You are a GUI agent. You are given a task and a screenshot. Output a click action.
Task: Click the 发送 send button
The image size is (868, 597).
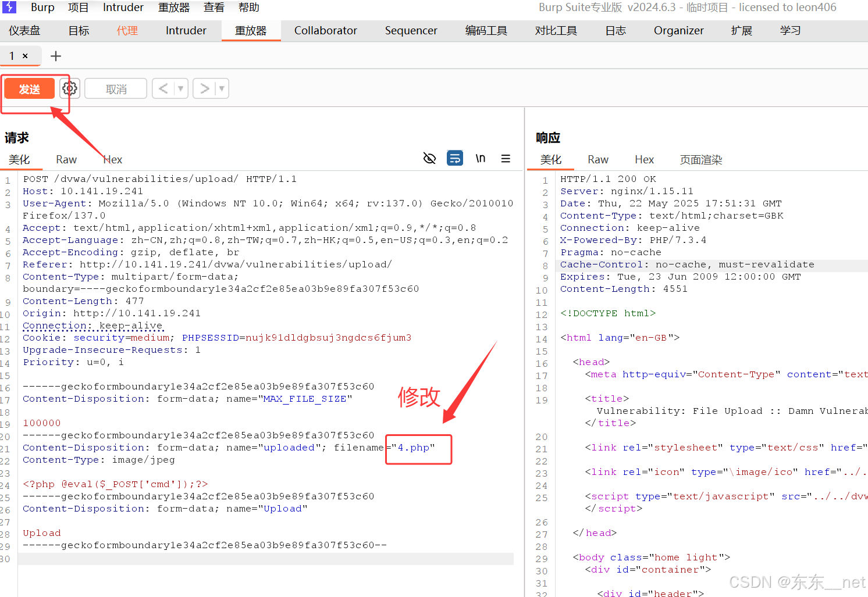point(30,89)
